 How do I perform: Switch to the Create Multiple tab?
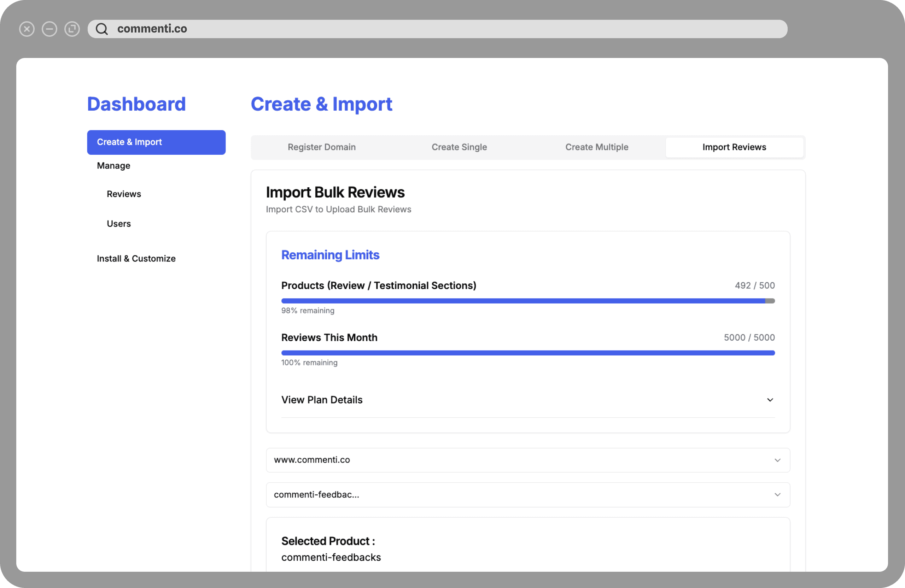(597, 147)
